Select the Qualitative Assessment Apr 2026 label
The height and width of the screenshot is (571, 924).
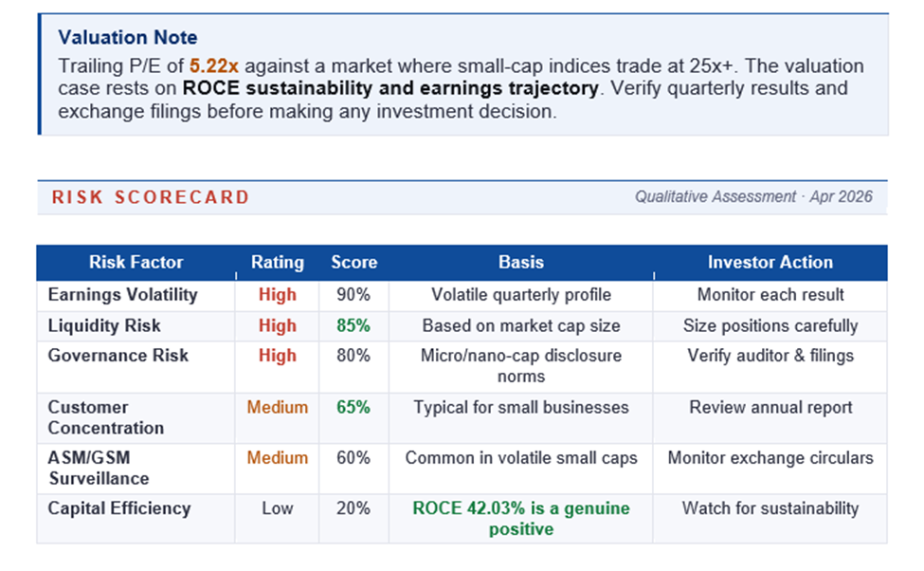[x=753, y=197]
